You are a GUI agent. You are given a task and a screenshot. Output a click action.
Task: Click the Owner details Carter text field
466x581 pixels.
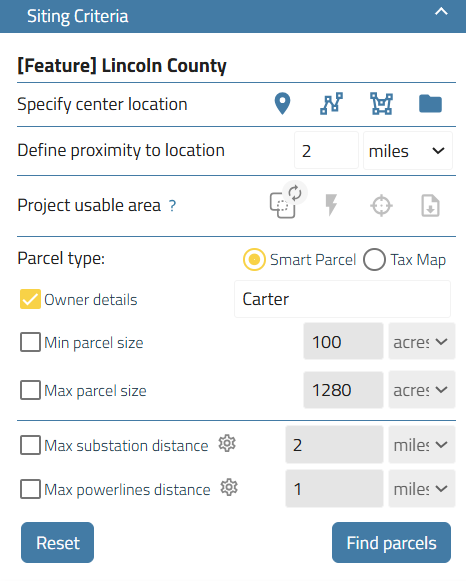tap(342, 299)
